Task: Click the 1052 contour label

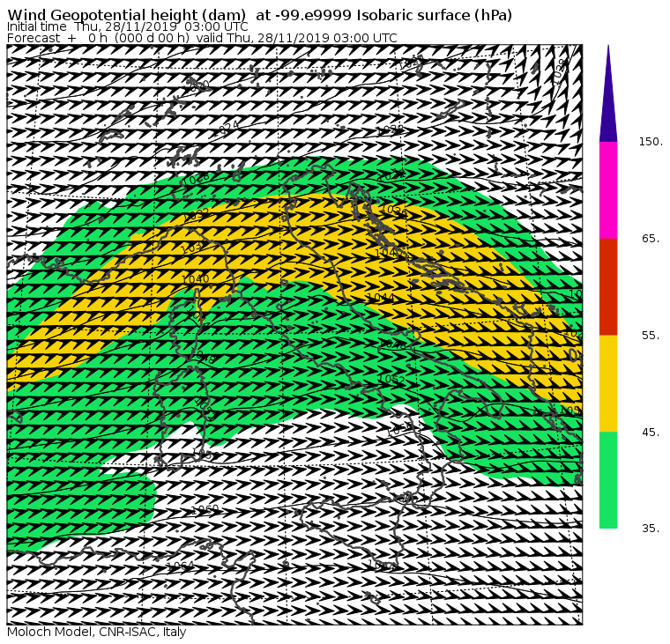Action: point(391,378)
